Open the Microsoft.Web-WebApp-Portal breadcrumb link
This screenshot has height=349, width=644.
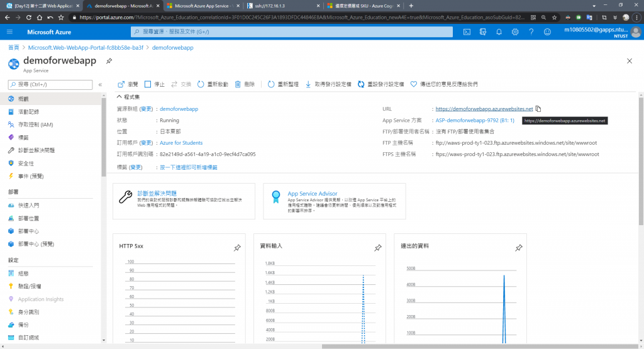point(86,48)
